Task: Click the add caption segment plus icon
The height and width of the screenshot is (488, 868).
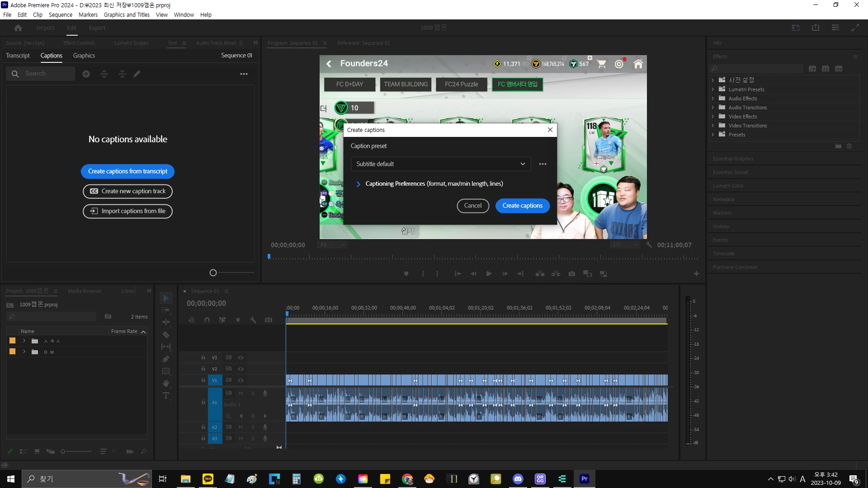Action: (86, 74)
